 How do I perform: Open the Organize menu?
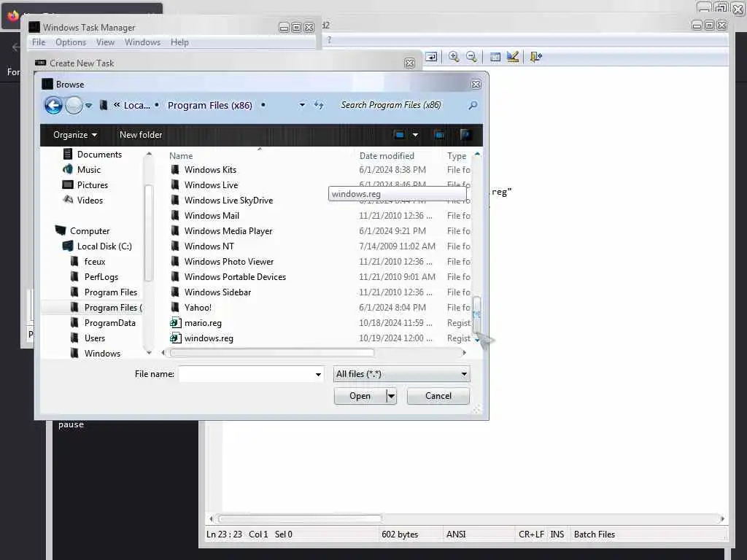click(x=75, y=135)
